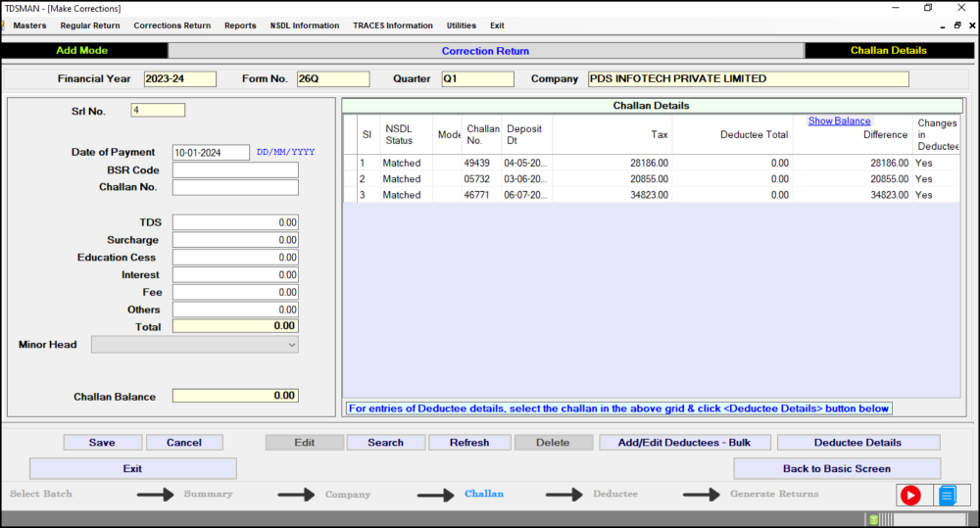
Task: Click the Fee amount field
Action: pos(235,293)
